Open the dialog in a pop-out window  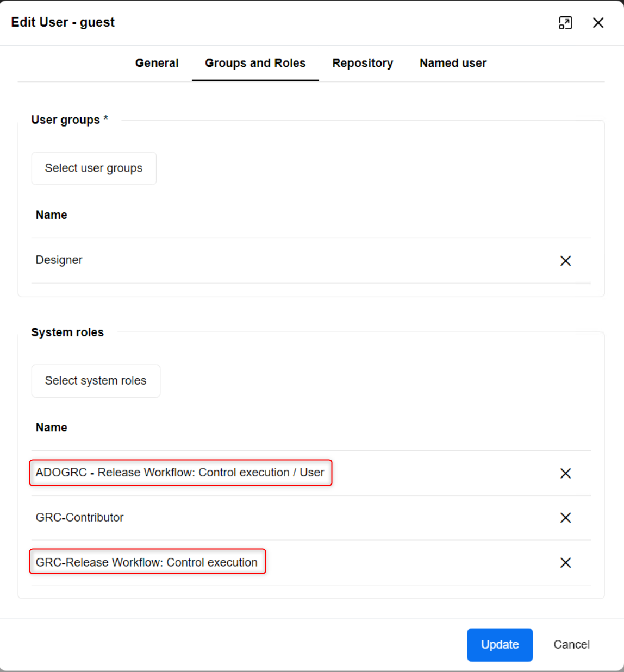(x=565, y=23)
